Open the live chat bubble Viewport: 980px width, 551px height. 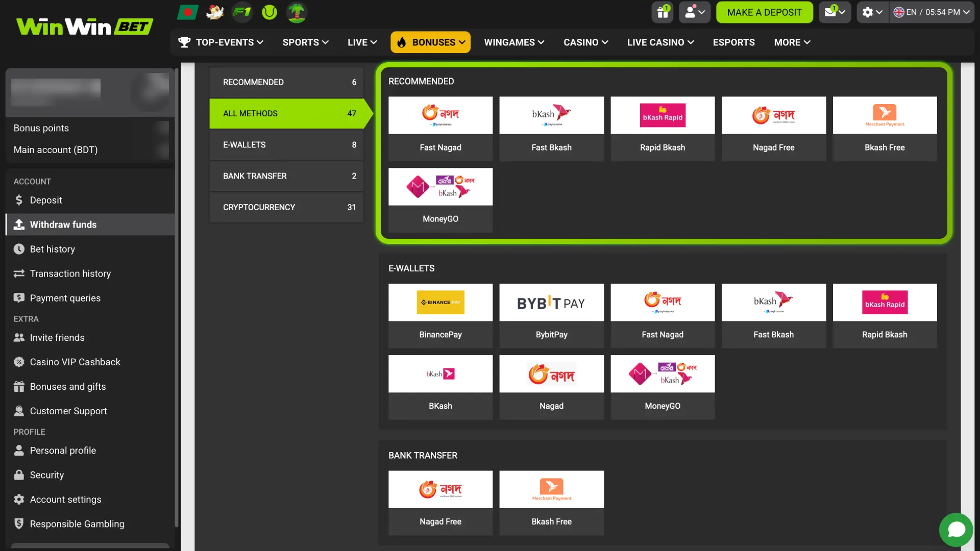coord(956,530)
